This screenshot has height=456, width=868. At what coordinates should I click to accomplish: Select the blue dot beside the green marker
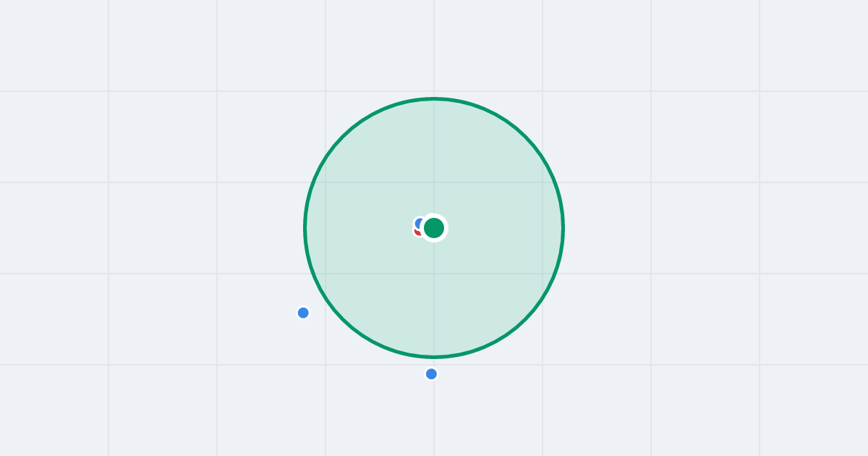(x=419, y=224)
